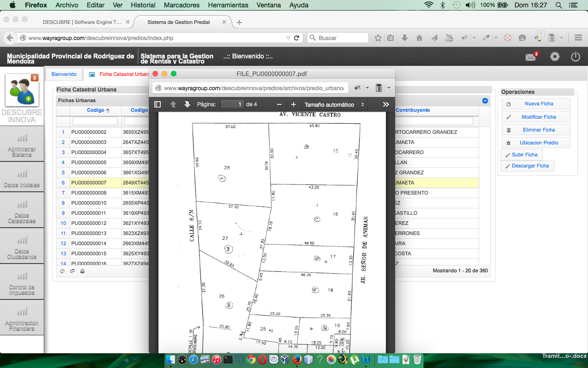Open mail notifications envelope icon
Screen dimensions: 588x368
531,57
